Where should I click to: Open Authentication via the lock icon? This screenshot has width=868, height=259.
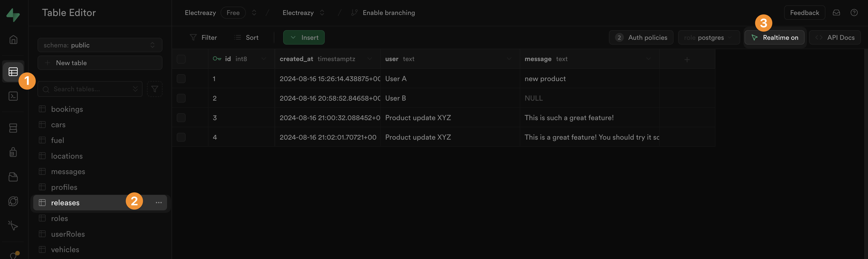[13, 152]
